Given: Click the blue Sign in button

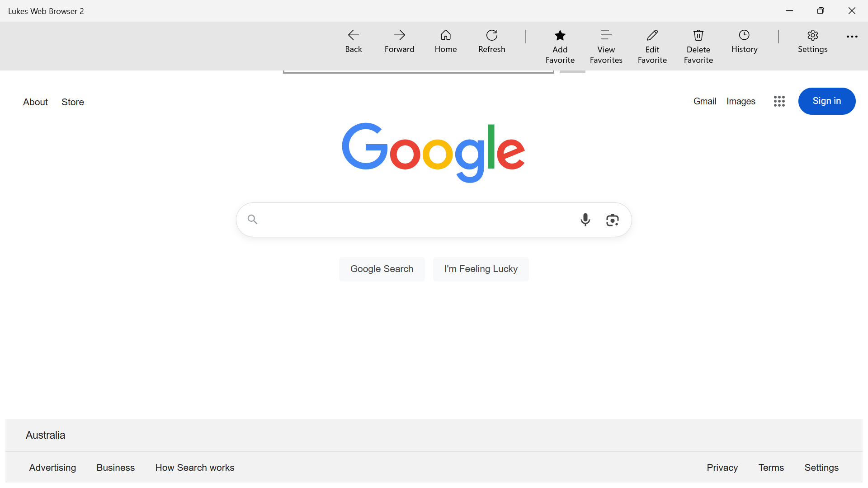Looking at the screenshot, I should 827,101.
